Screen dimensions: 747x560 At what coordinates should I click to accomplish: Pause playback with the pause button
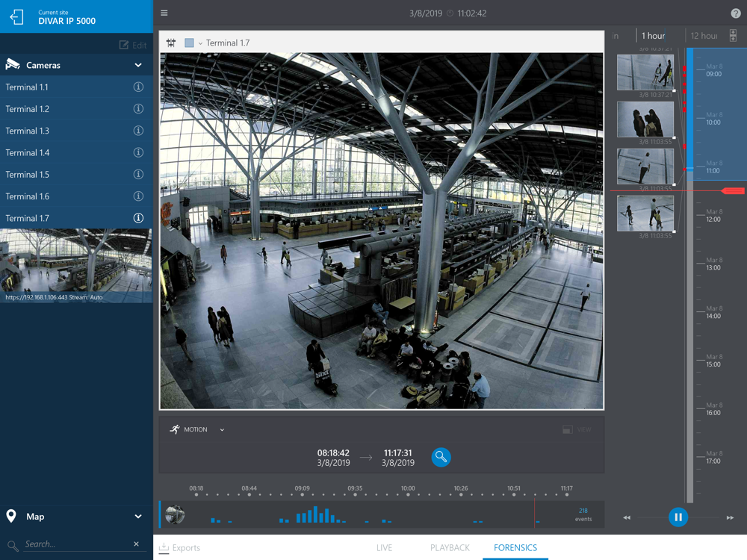coord(678,517)
